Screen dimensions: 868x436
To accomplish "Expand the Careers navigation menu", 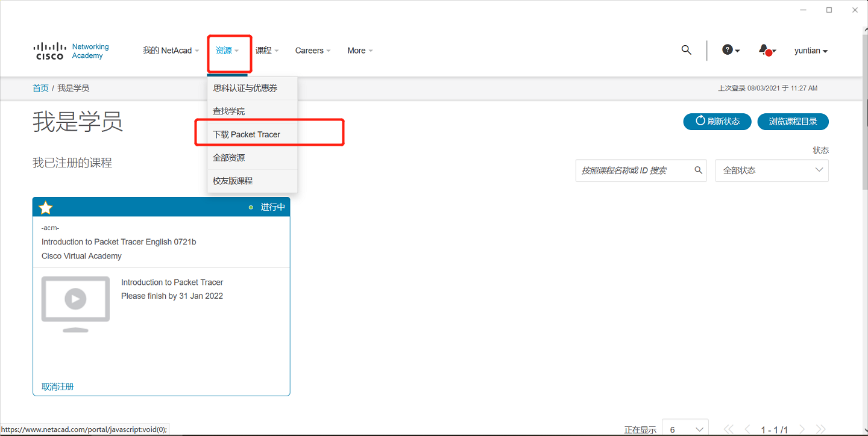I will (313, 51).
